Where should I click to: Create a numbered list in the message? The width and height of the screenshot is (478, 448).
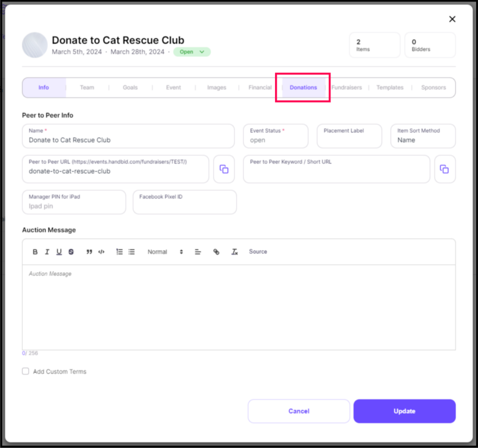coord(119,251)
